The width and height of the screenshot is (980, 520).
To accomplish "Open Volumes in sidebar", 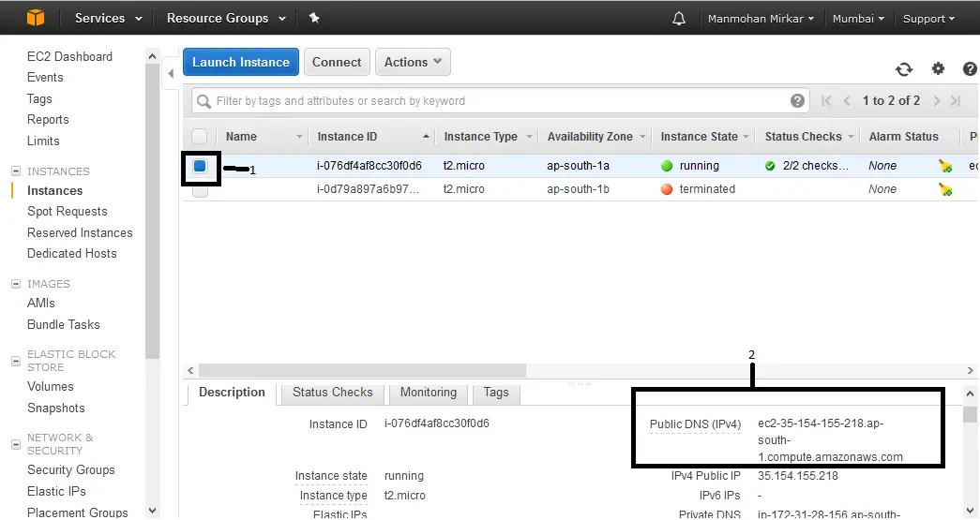I will point(50,386).
